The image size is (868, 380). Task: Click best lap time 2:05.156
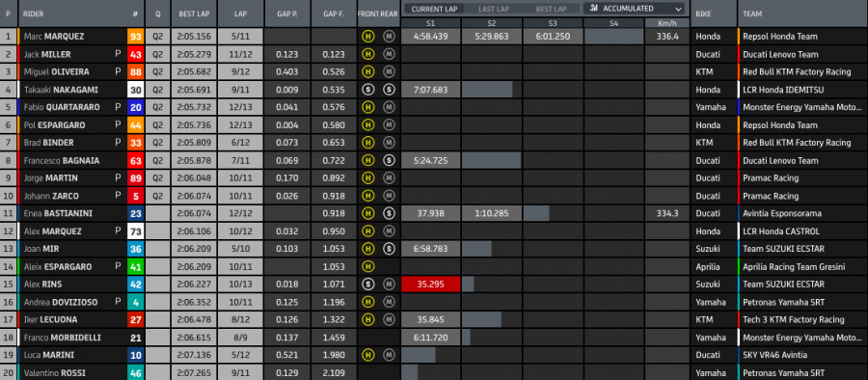(x=194, y=37)
